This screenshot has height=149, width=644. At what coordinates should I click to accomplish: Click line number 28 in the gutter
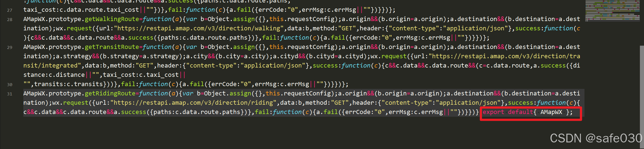10,19
